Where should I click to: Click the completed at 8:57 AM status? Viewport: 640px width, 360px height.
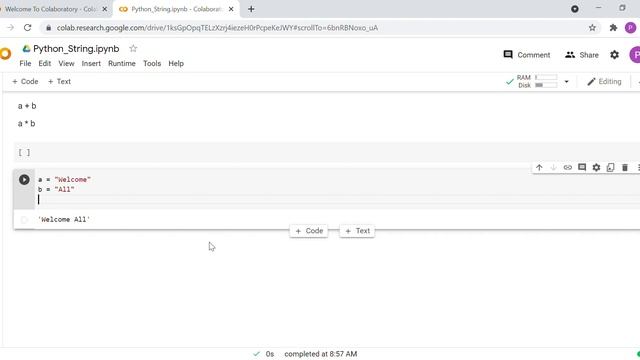coord(321,354)
